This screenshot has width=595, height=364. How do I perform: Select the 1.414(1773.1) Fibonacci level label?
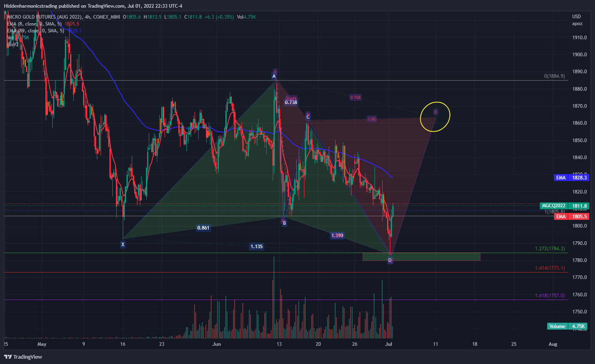[x=550, y=268]
